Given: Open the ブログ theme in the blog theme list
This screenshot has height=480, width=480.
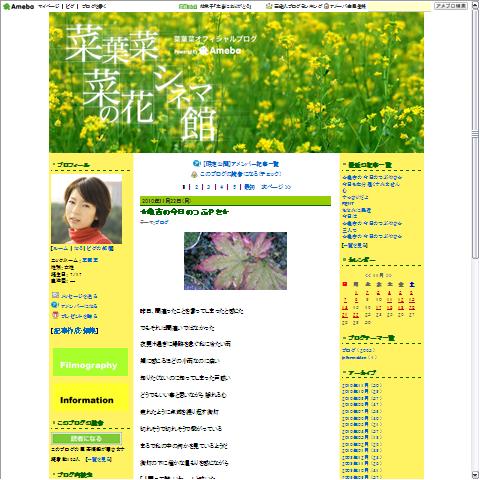Looking at the screenshot, I should pyautogui.click(x=349, y=350).
